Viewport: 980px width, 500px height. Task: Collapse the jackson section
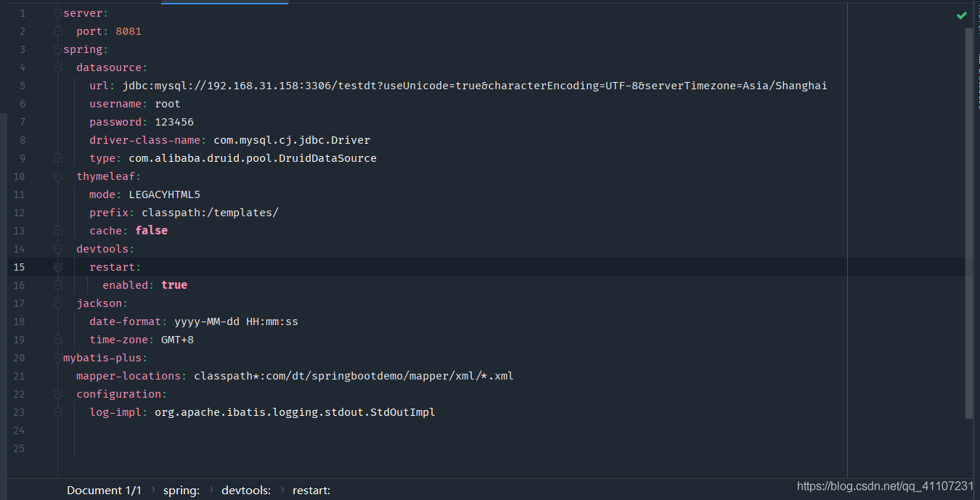pyautogui.click(x=57, y=303)
